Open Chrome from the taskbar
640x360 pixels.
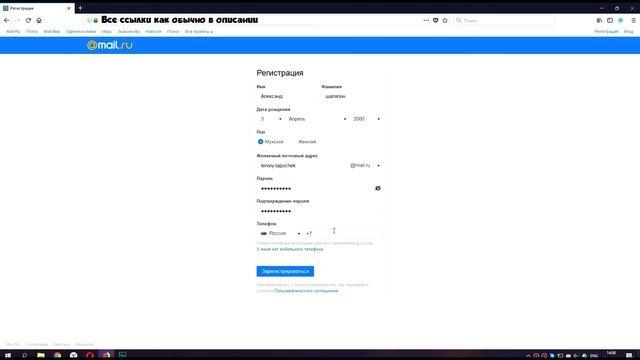pyautogui.click(x=57, y=355)
